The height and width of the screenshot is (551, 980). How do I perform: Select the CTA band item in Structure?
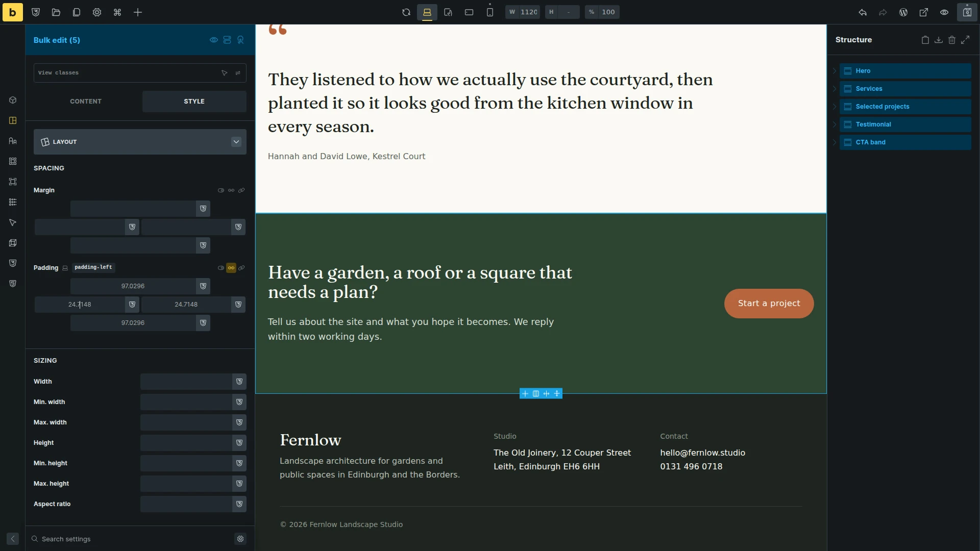(x=905, y=142)
